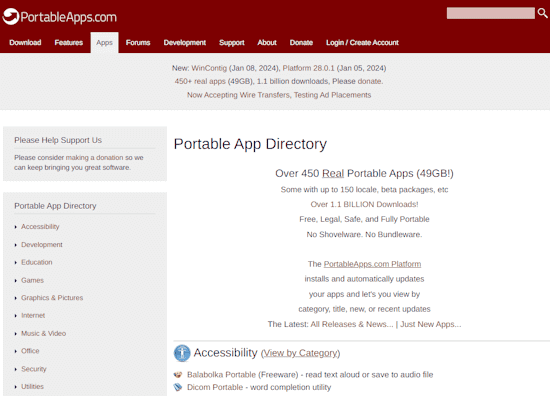This screenshot has height=396, width=550.
Task: Click the search magnifier icon
Action: pyautogui.click(x=542, y=13)
